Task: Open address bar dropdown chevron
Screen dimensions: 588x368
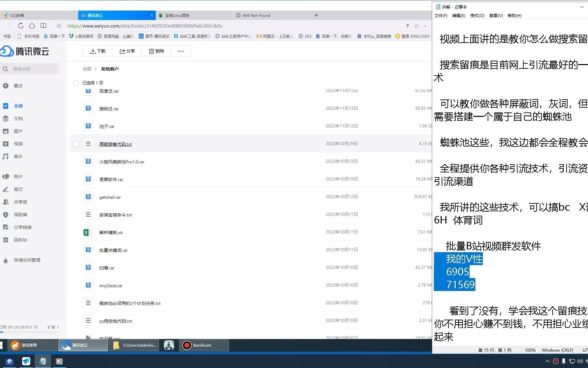Action: pyautogui.click(x=425, y=26)
